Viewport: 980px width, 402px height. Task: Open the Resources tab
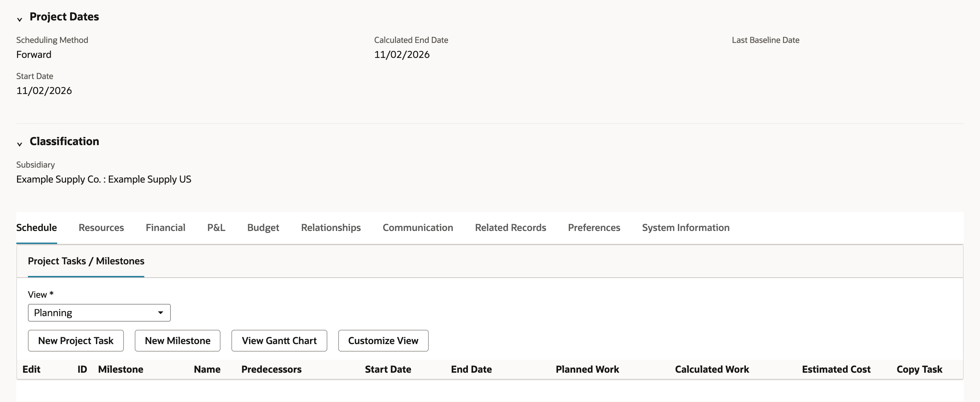tap(101, 228)
